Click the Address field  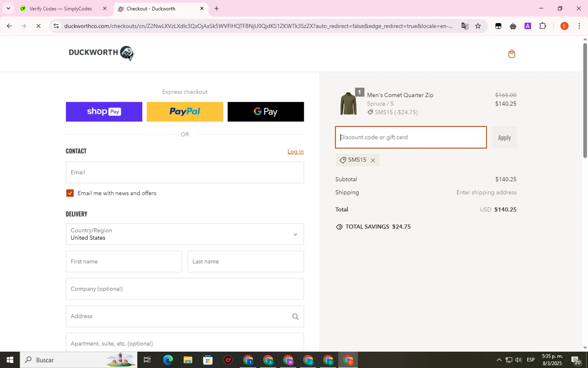tap(185, 317)
